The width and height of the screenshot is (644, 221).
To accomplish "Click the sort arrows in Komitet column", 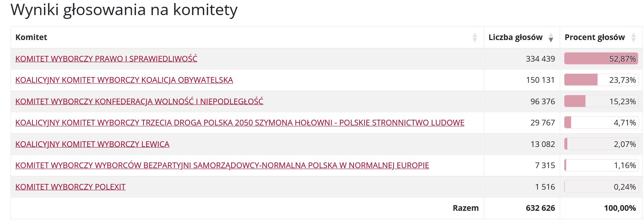I will point(474,37).
